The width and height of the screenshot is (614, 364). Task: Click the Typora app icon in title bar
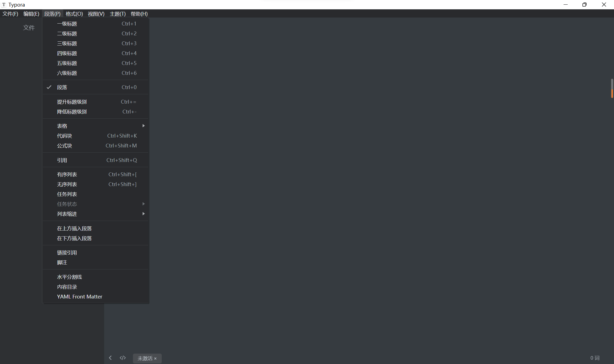(4, 5)
